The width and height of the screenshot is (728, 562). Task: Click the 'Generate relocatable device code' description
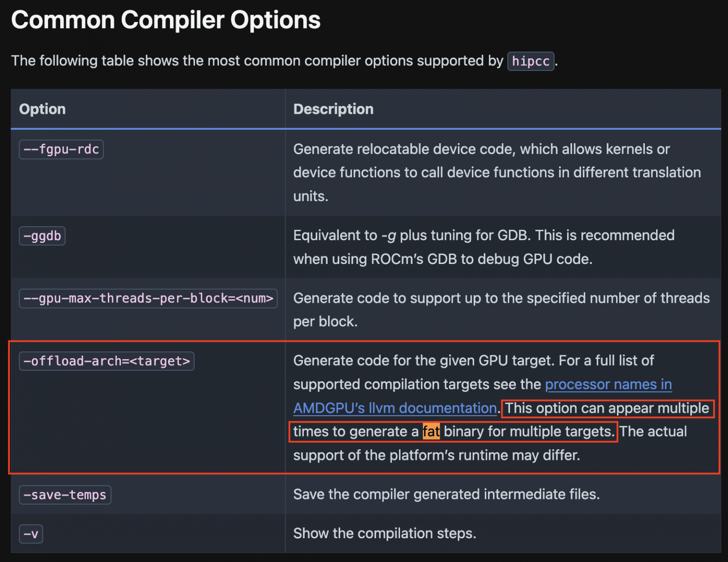click(481, 149)
